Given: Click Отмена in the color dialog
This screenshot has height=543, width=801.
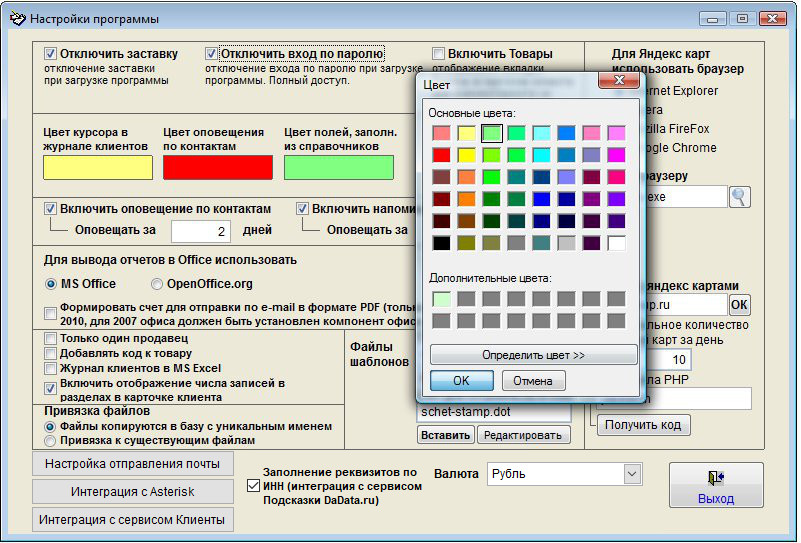Looking at the screenshot, I should click(533, 381).
